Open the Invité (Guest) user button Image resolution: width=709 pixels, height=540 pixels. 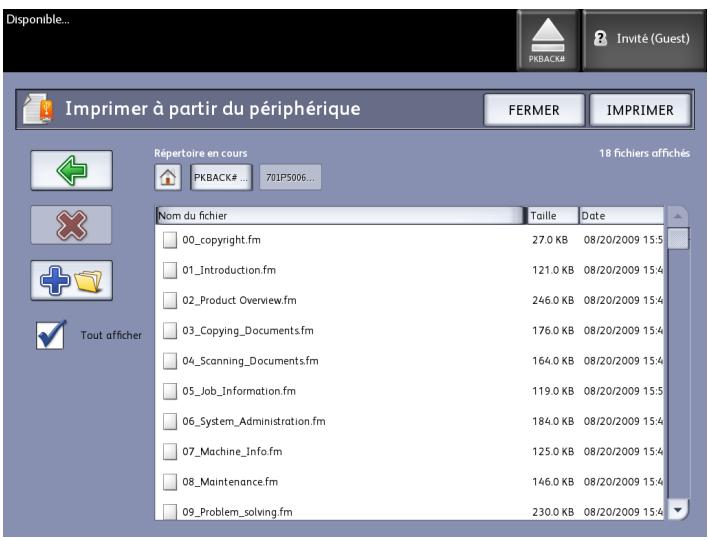(644, 41)
